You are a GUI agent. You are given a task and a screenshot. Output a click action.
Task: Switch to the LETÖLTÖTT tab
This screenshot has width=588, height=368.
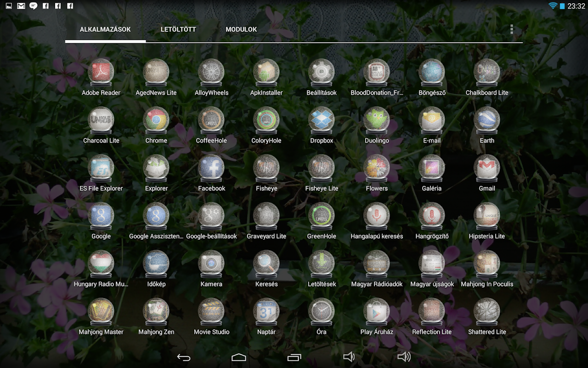178,29
